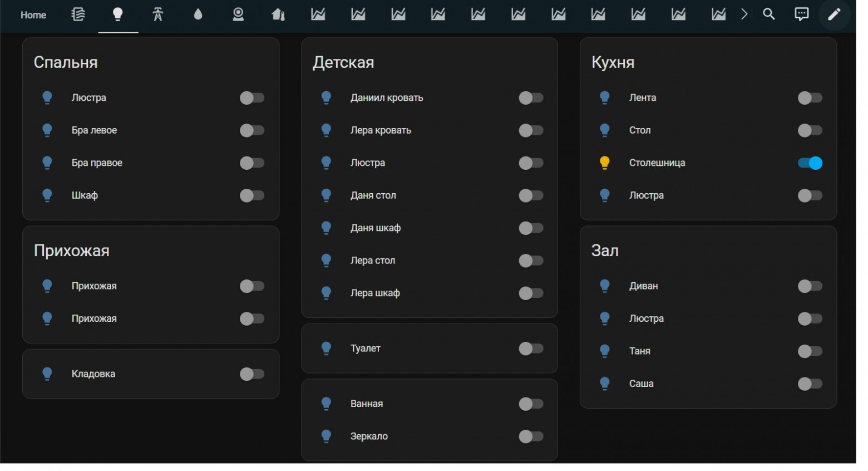Image resolution: width=868 pixels, height=471 pixels.
Task: Click the search magnifier icon
Action: coord(769,14)
